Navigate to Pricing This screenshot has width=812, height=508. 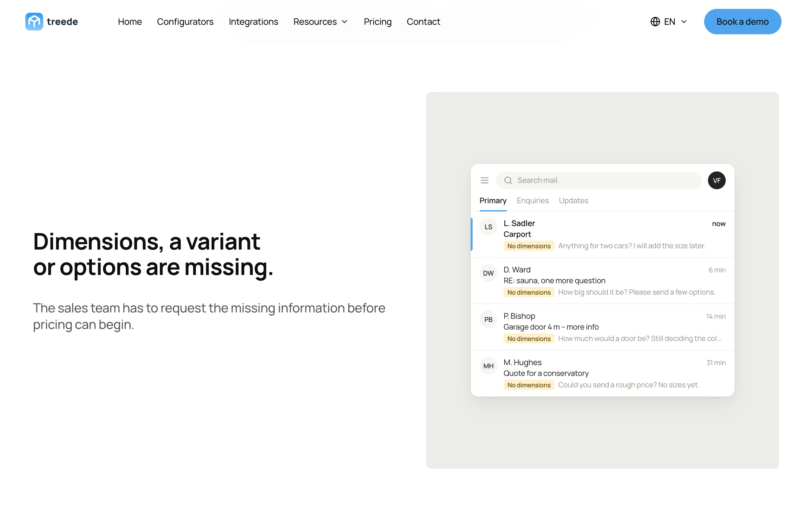[x=377, y=22]
